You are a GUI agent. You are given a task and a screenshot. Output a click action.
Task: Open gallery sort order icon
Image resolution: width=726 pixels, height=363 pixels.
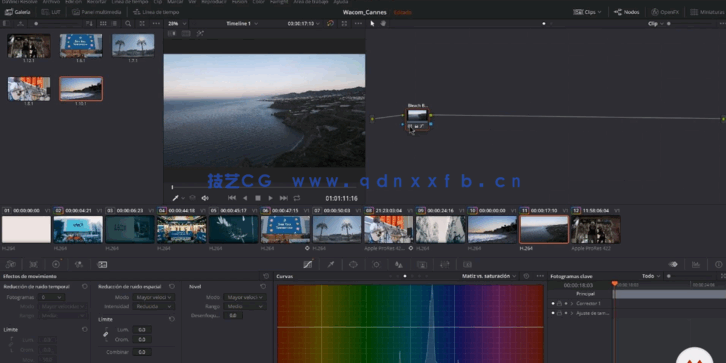pyautogui.click(x=89, y=23)
